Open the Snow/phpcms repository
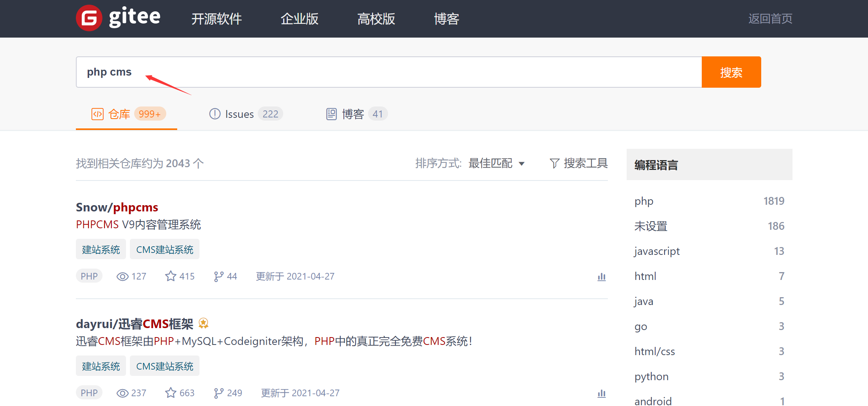 (x=117, y=207)
